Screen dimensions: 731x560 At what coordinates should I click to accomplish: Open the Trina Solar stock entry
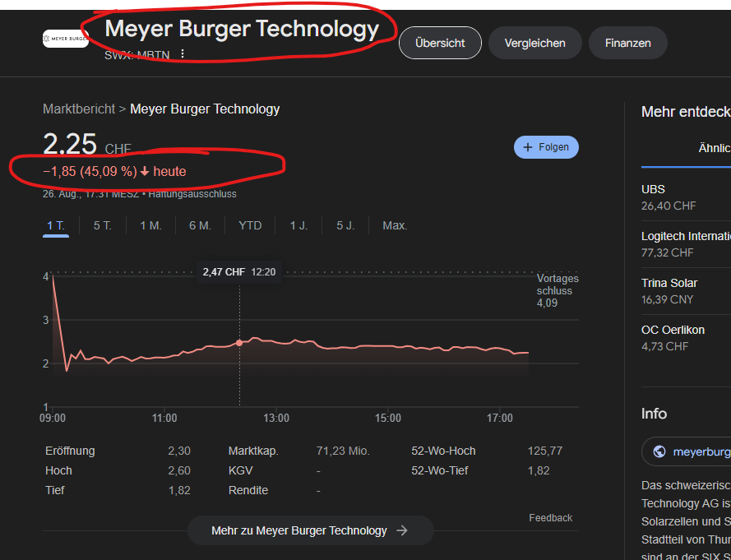(x=686, y=291)
